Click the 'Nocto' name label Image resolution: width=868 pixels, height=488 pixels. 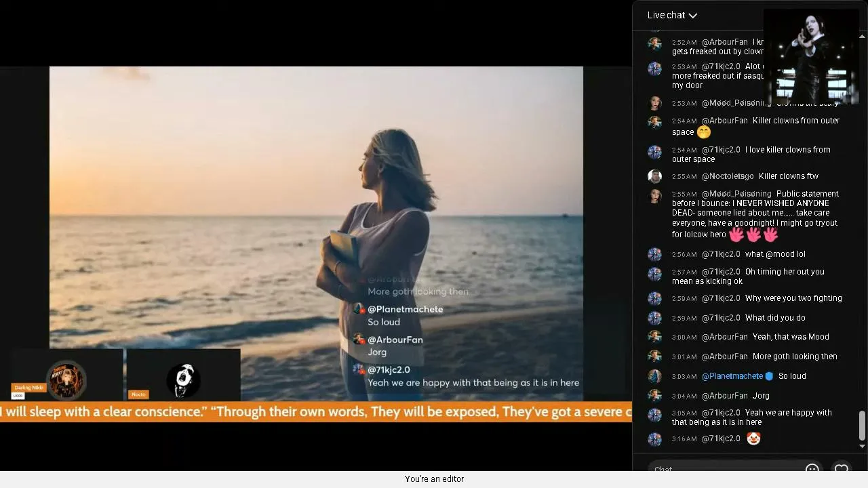pos(138,394)
